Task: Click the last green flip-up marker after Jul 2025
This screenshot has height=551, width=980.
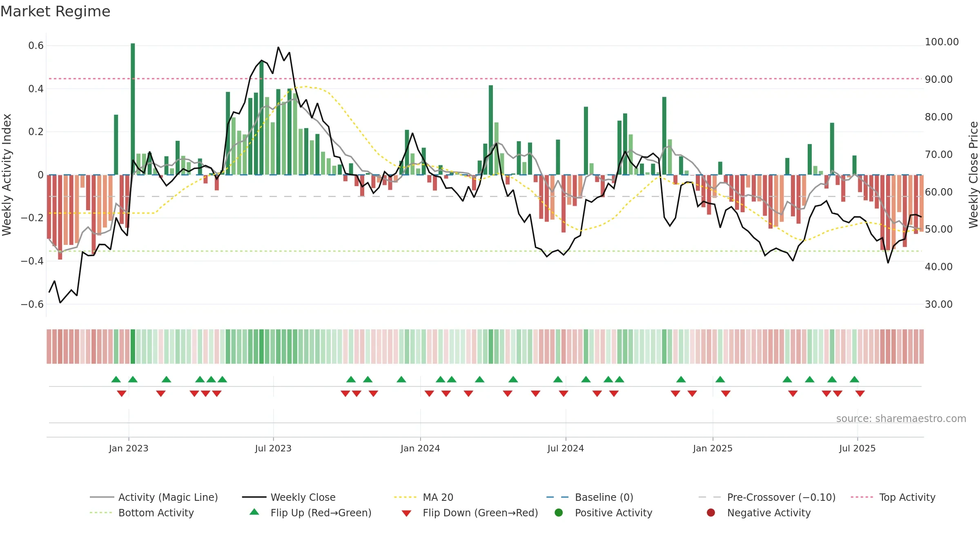Action: coord(855,379)
